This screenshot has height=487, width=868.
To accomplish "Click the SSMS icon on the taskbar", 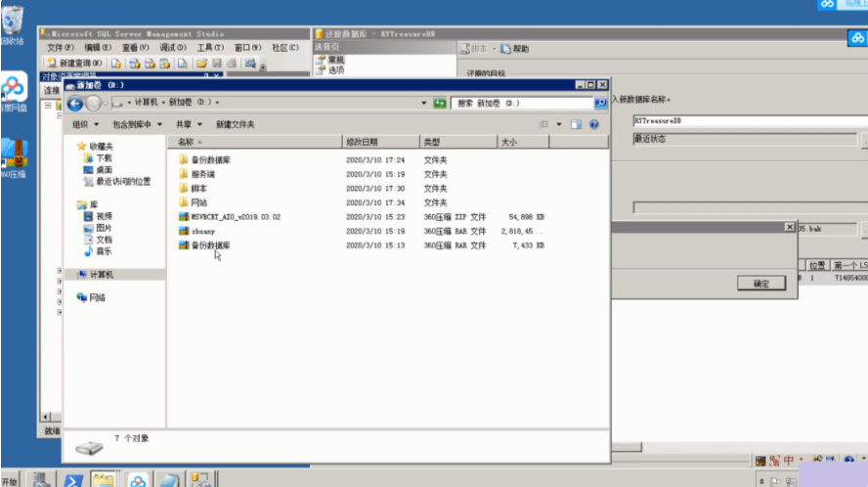I will pos(200,480).
